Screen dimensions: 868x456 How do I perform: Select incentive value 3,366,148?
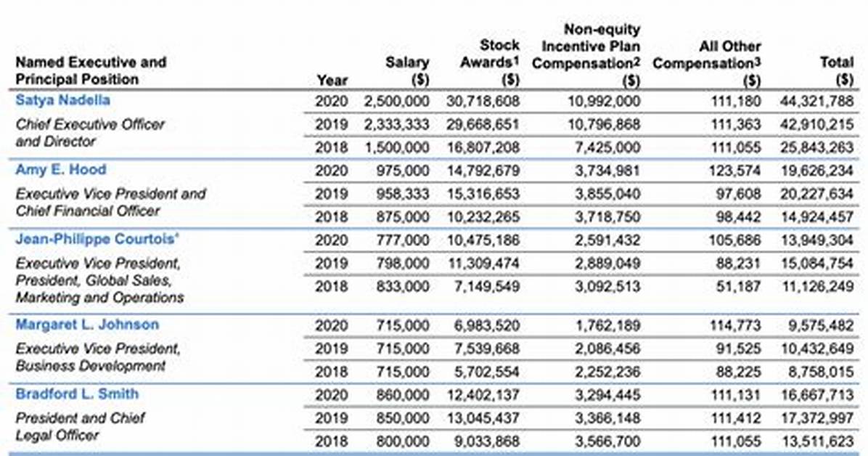pyautogui.click(x=607, y=418)
